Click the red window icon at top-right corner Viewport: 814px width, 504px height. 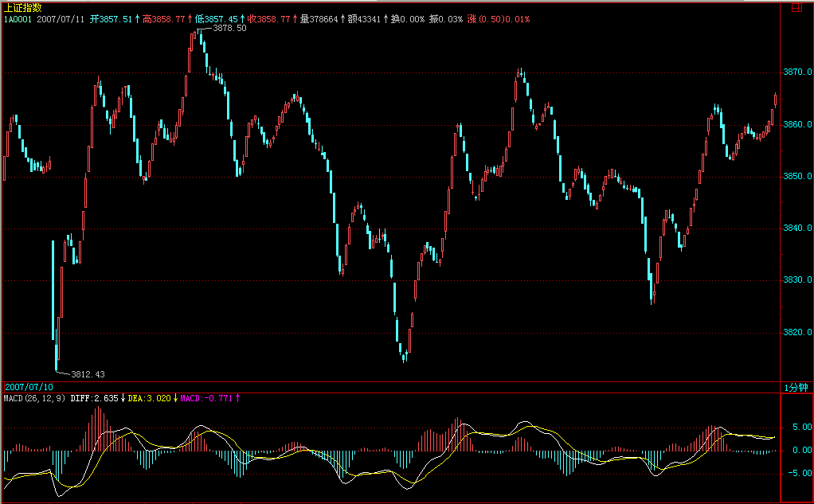(x=796, y=8)
